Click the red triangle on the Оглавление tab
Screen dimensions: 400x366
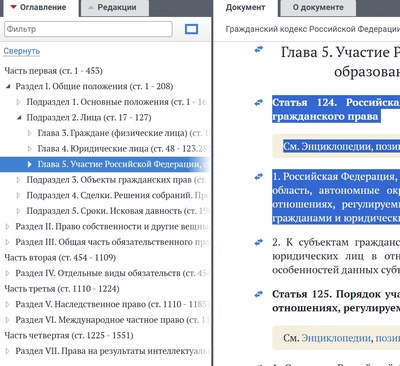coord(13,7)
